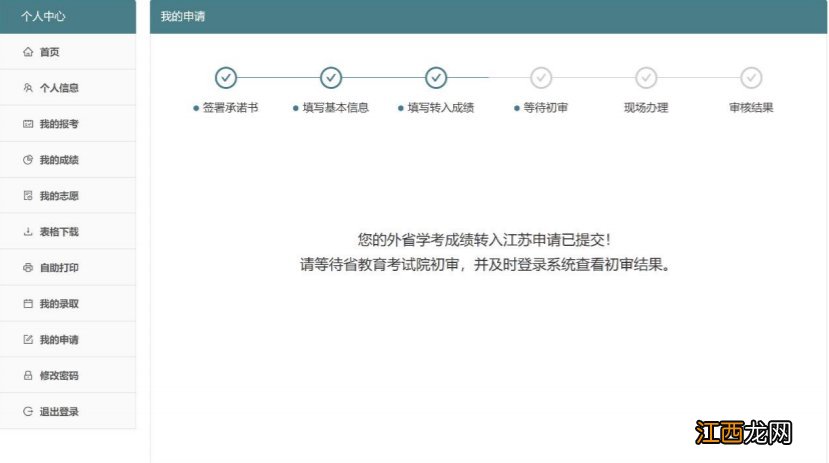829x463 pixels.
Task: Click the home icon beside 首页
Action: click(x=28, y=52)
